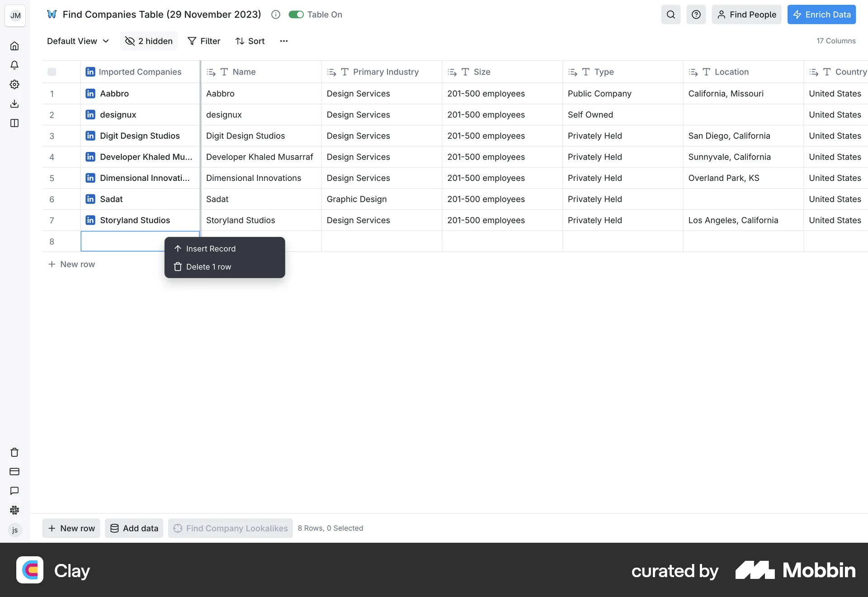Choose Insert Record from the context menu

pos(211,248)
